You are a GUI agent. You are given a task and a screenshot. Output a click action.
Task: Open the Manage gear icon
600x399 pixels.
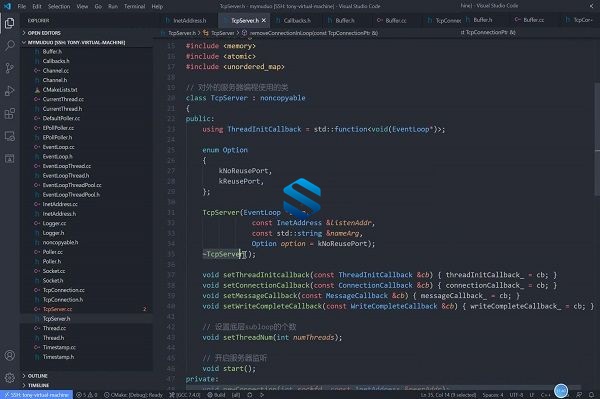pos(10,378)
